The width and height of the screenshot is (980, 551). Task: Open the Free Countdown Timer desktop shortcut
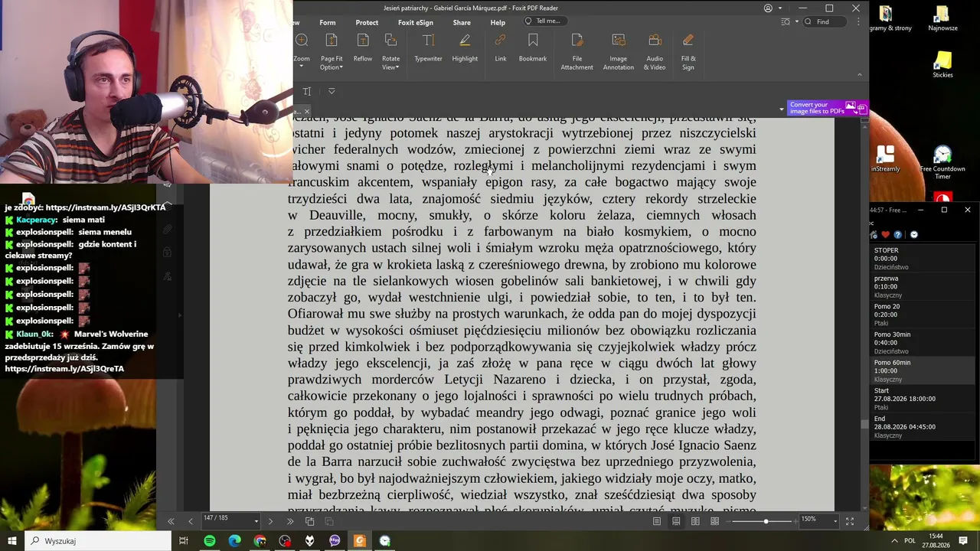pyautogui.click(x=942, y=162)
